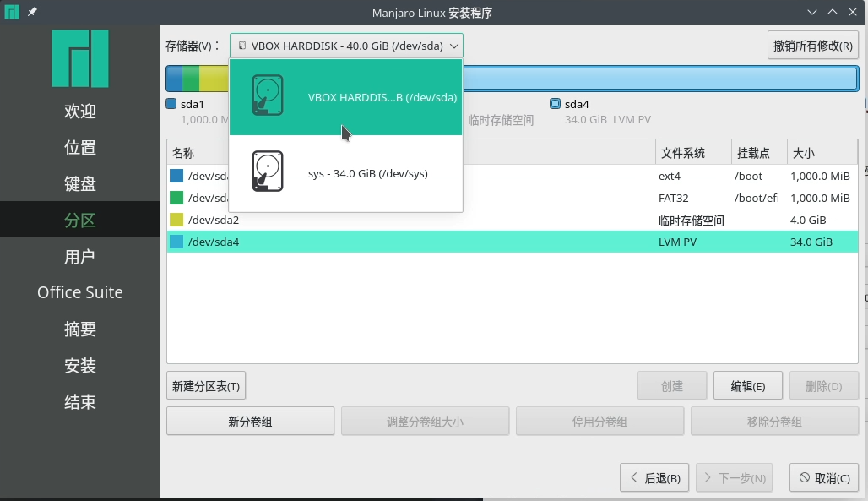The width and height of the screenshot is (868, 501).
Task: Click the sda4 legend color box
Action: coord(555,104)
